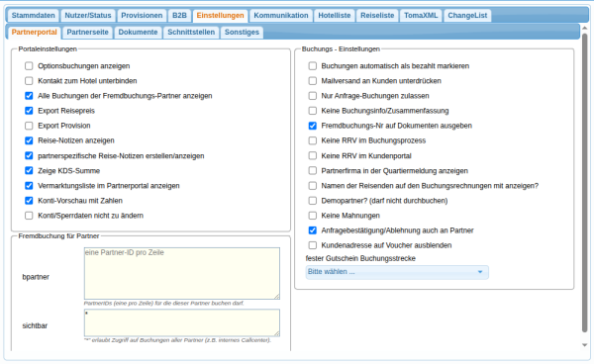This screenshot has height=364, width=594.
Task: Enable Keine Mahnungen checkbox
Action: coord(313,216)
